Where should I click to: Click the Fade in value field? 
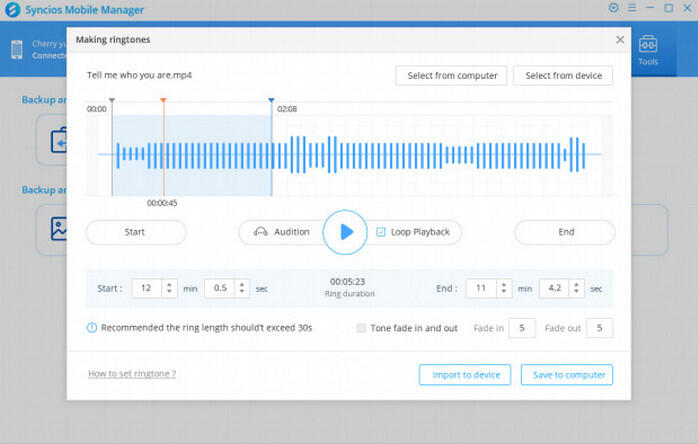point(521,328)
